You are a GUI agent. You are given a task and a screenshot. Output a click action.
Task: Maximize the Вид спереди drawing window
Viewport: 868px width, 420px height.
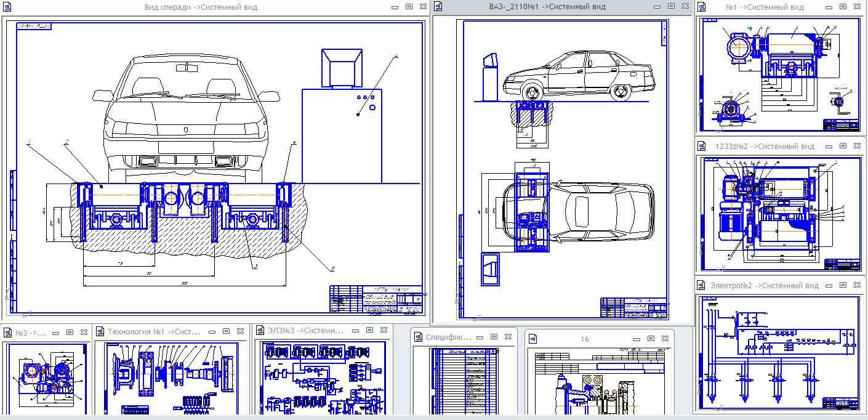coord(409,6)
